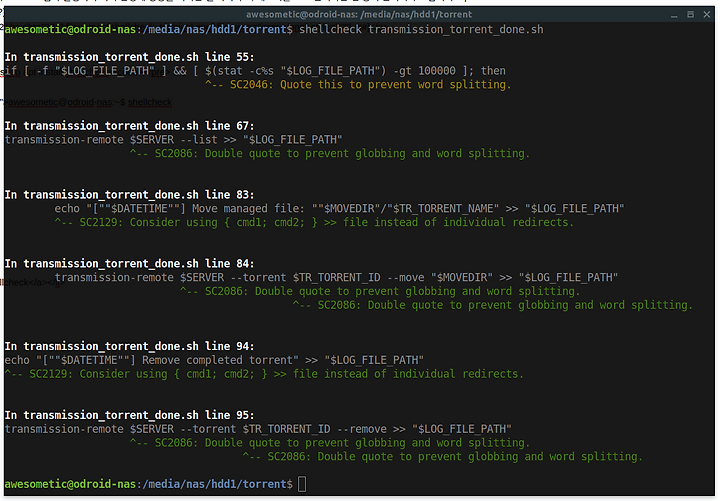Close the terminal window
The height and width of the screenshot is (501, 720).
point(707,15)
